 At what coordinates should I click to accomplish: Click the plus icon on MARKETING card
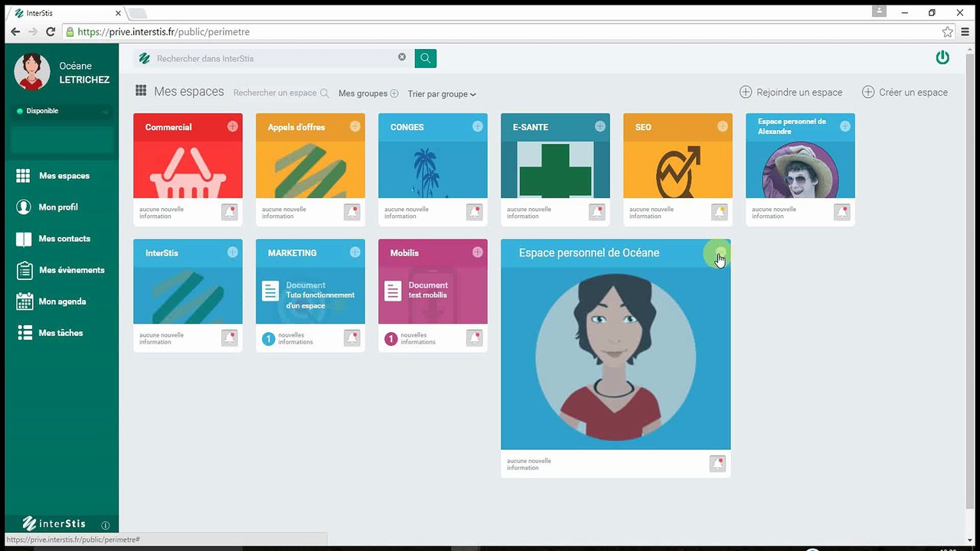pos(355,252)
